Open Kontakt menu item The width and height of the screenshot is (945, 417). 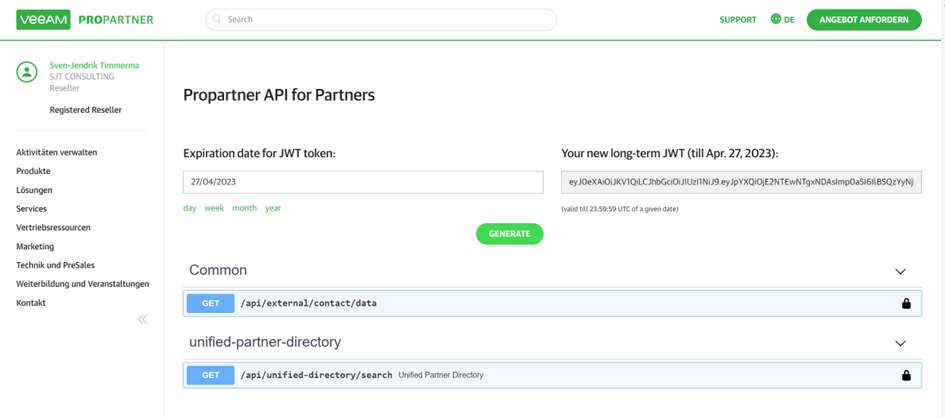31,303
